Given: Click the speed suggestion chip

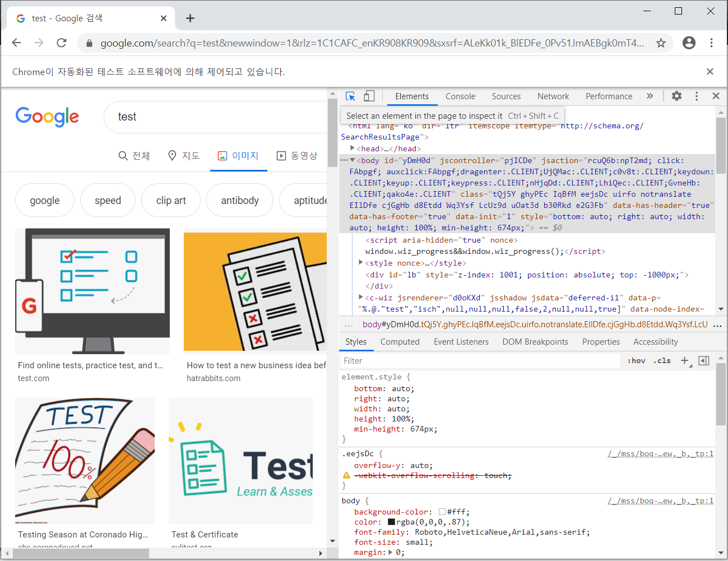Looking at the screenshot, I should [x=108, y=200].
